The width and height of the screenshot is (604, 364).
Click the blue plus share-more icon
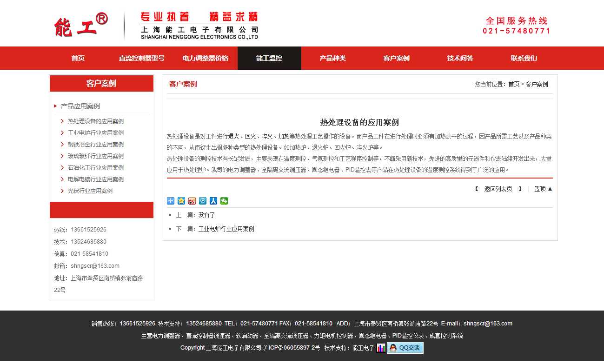point(171,201)
